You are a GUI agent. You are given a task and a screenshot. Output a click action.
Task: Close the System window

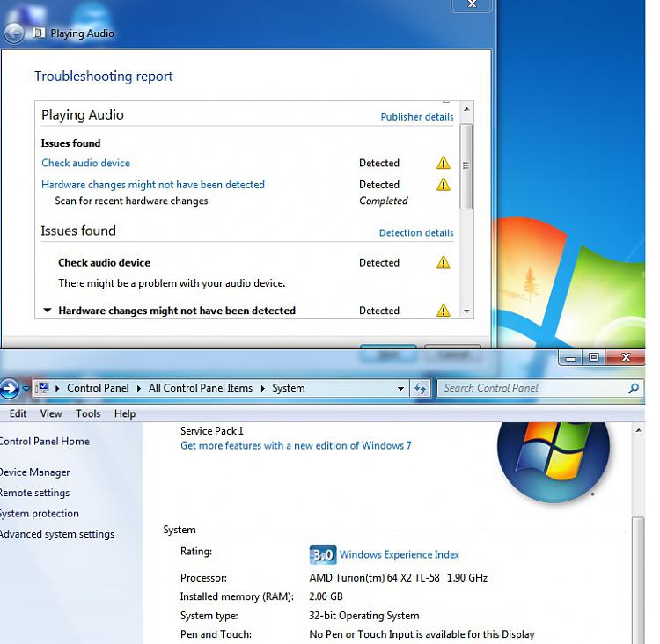point(625,357)
